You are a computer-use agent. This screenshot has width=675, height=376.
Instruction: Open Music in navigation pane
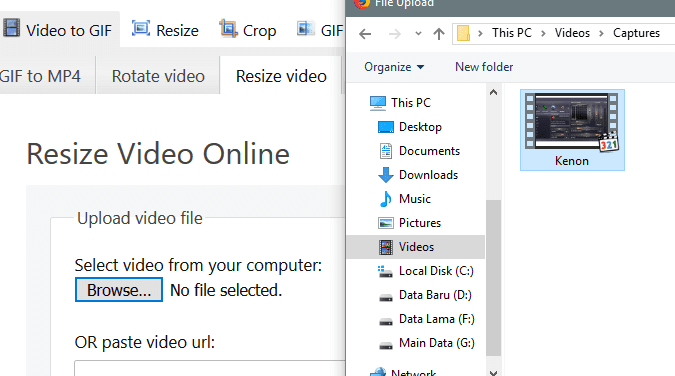click(x=415, y=199)
